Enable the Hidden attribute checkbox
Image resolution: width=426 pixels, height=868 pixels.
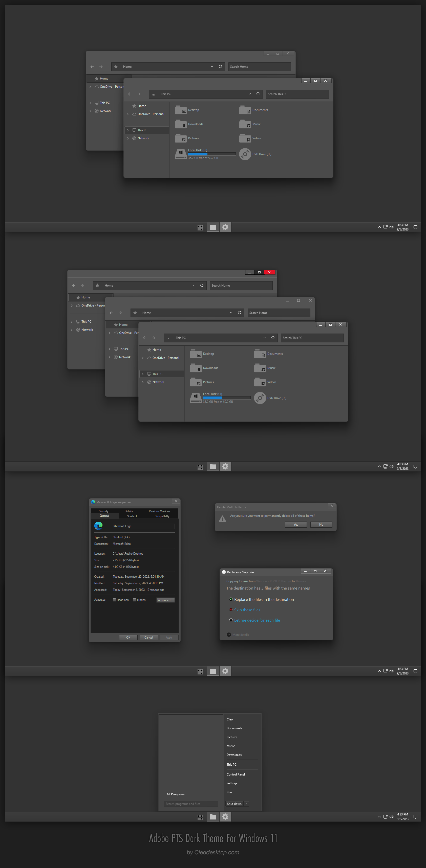pyautogui.click(x=135, y=600)
